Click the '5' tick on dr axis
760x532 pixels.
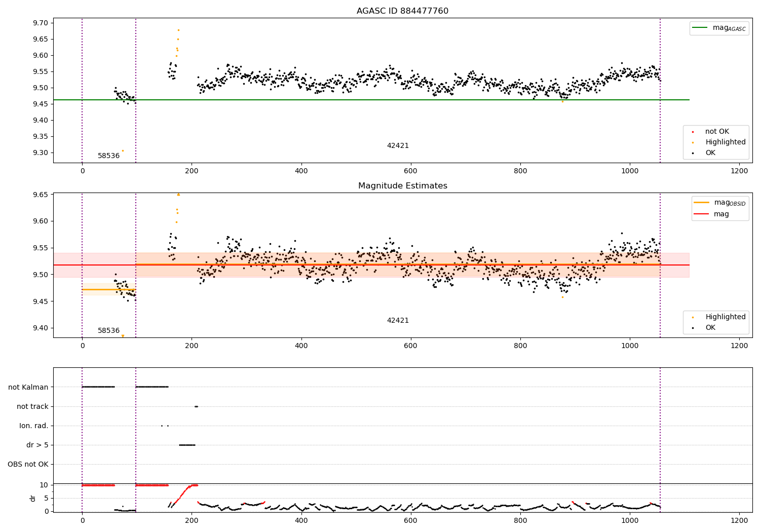tap(47, 499)
